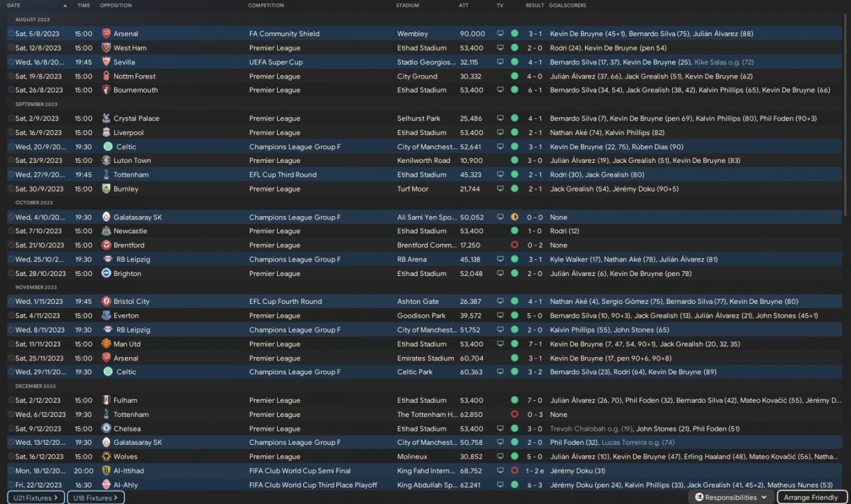This screenshot has width=851, height=504.
Task: Select the Brighton club crest
Action: coord(106,273)
